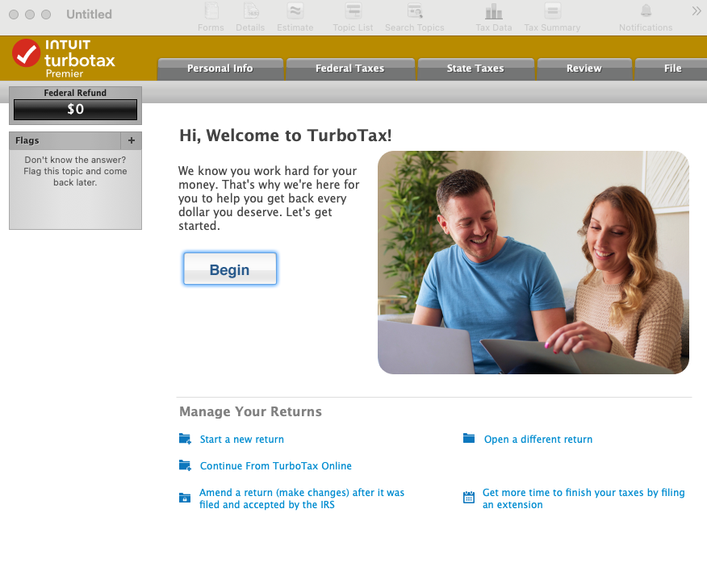This screenshot has height=588, width=707.
Task: Click the Untitled window title
Action: tap(89, 15)
